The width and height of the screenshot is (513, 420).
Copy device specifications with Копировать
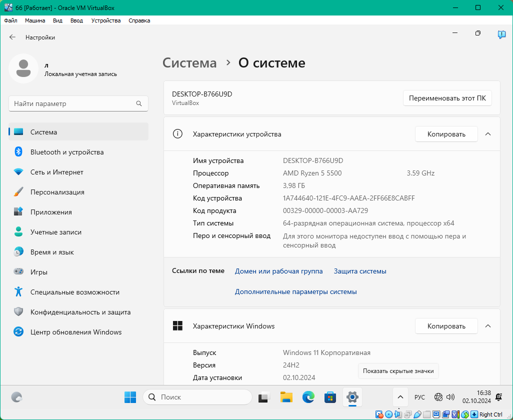click(x=446, y=134)
